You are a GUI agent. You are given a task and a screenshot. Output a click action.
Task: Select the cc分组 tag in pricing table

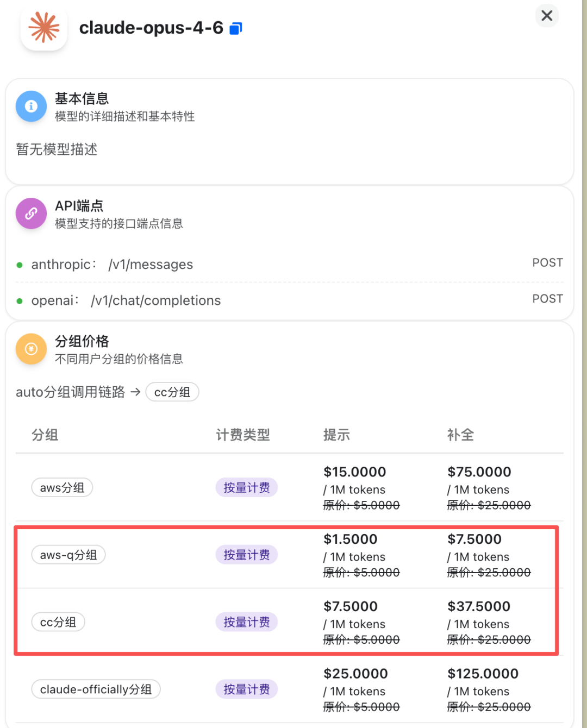(58, 623)
